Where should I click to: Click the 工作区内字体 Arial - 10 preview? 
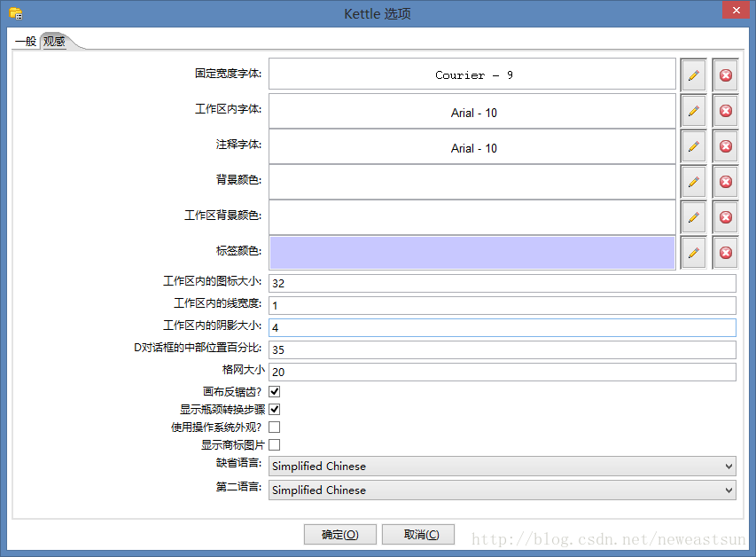472,111
